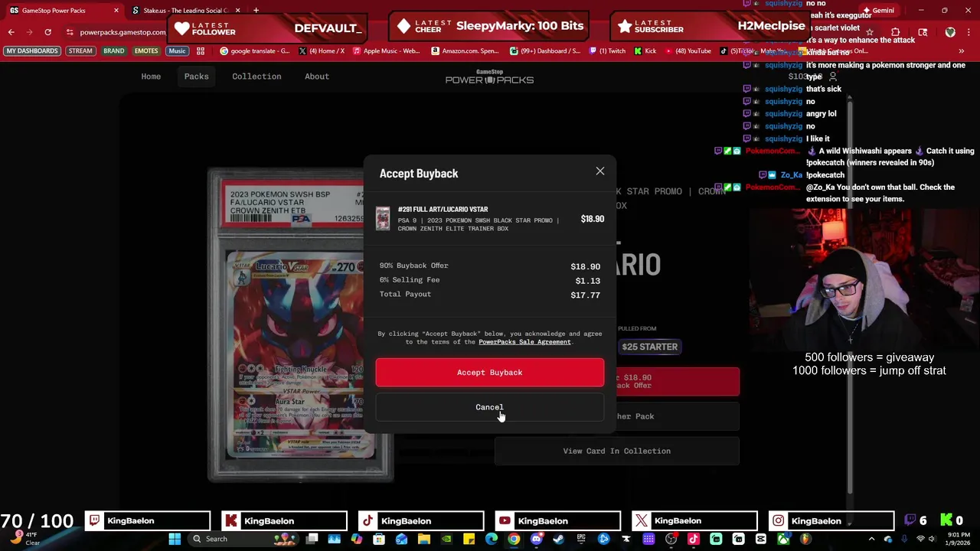Open the YouTube bookmark

(688, 51)
